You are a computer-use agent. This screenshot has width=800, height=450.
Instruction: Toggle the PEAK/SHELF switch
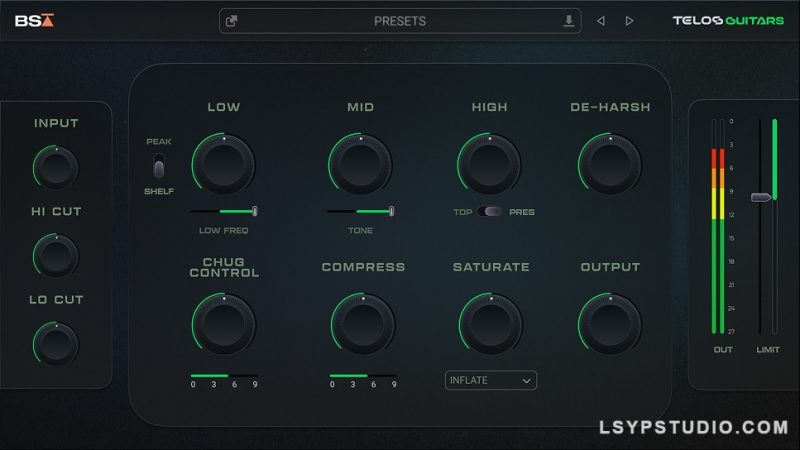pos(159,166)
